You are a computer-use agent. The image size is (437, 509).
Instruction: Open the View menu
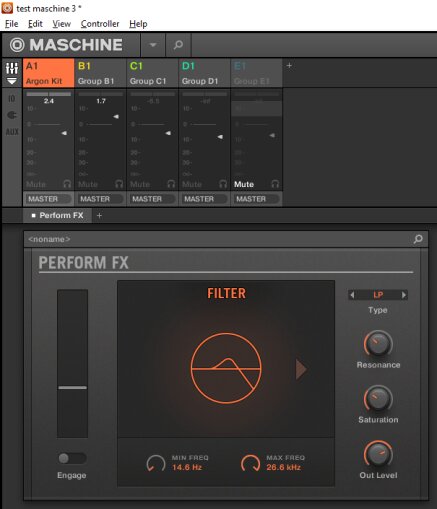tap(62, 24)
